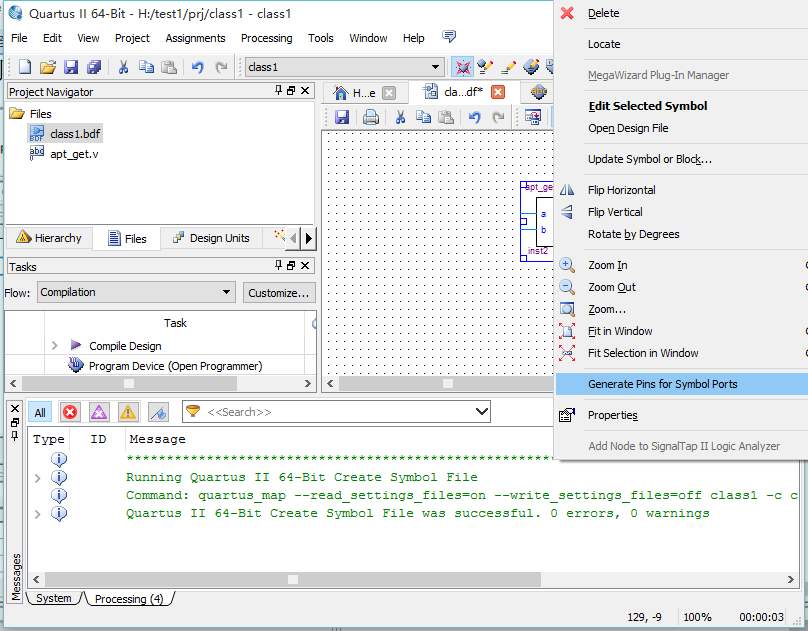
Task: Click the Settings pencil icon in main toolbar
Action: pyautogui.click(x=508, y=67)
